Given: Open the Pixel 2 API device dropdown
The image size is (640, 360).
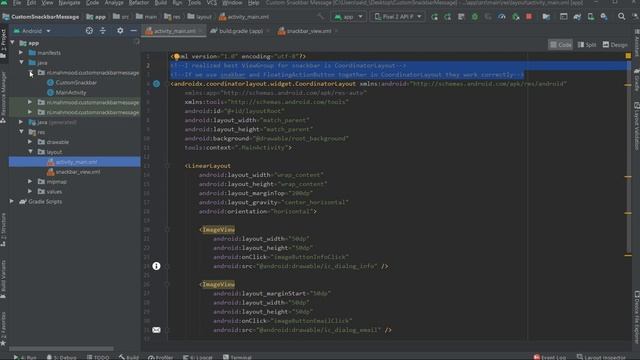Looking at the screenshot, I should click(x=398, y=17).
